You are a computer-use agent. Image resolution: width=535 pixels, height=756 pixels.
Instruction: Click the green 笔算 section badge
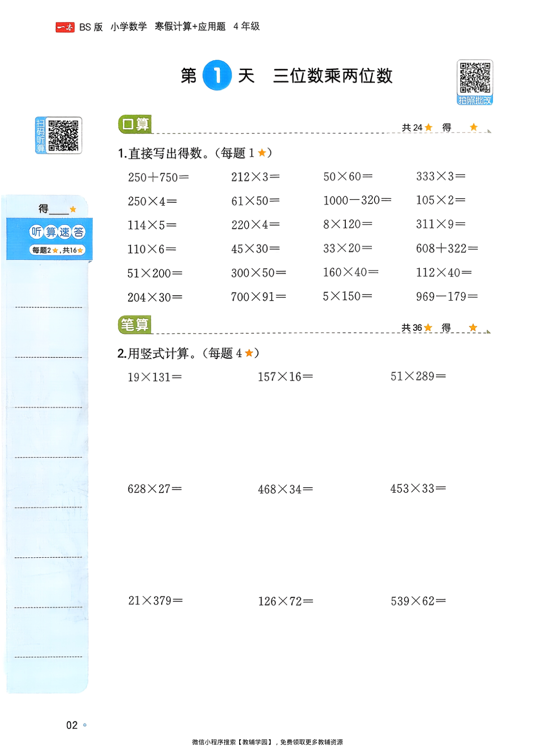(134, 325)
